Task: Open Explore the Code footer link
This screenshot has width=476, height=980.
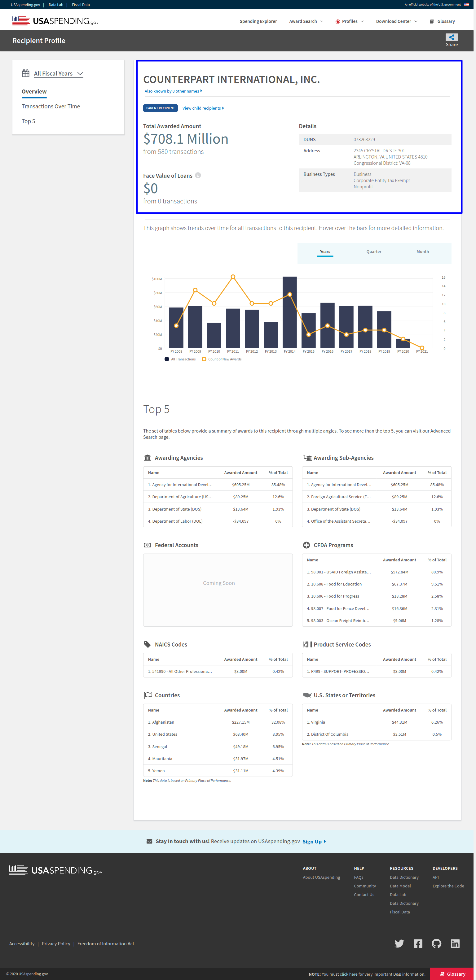Action: [448, 886]
